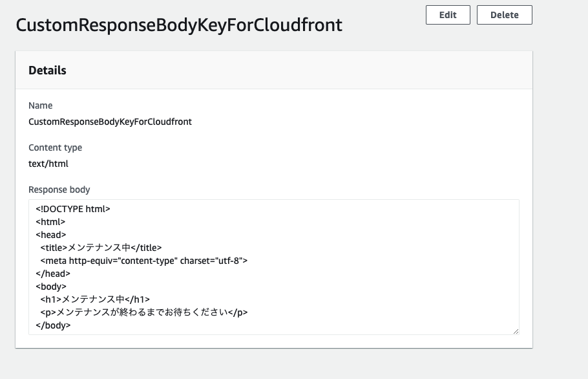The image size is (588, 379).
Task: Click the Edit button
Action: (448, 15)
